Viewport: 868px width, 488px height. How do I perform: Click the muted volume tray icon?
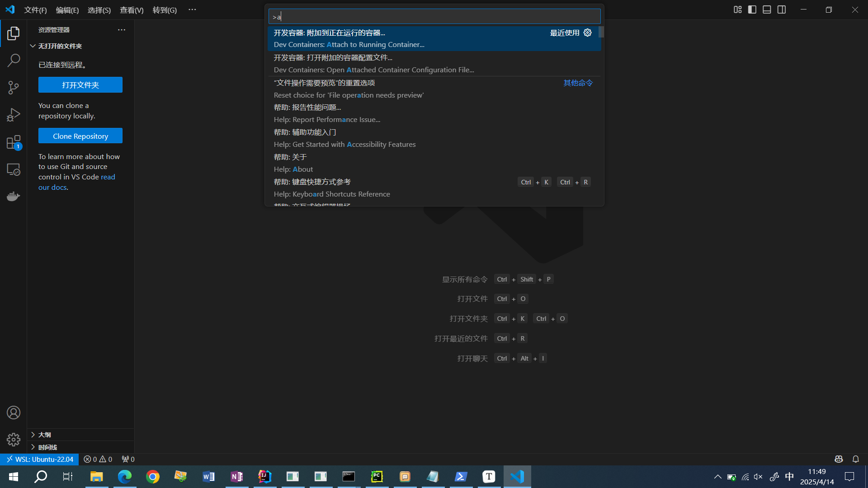pos(758,477)
